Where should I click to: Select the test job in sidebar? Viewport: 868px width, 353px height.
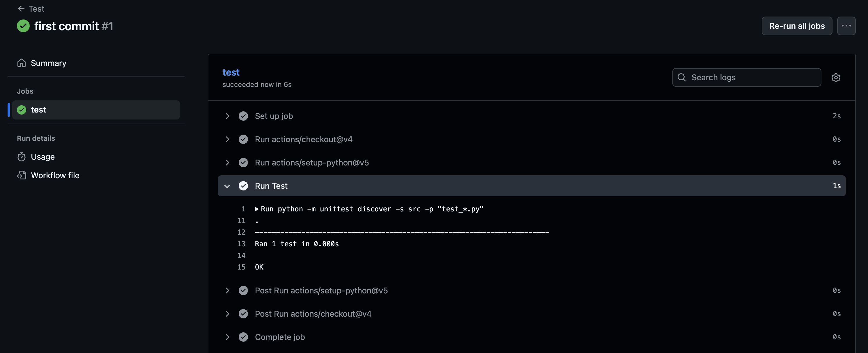96,110
